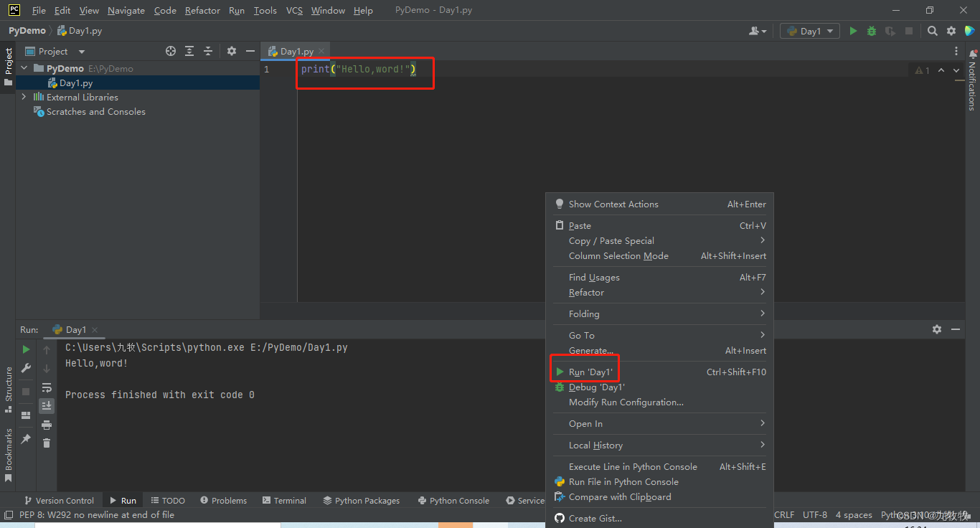Image resolution: width=980 pixels, height=528 pixels.
Task: Open Problems tool window tab
Action: click(x=224, y=501)
